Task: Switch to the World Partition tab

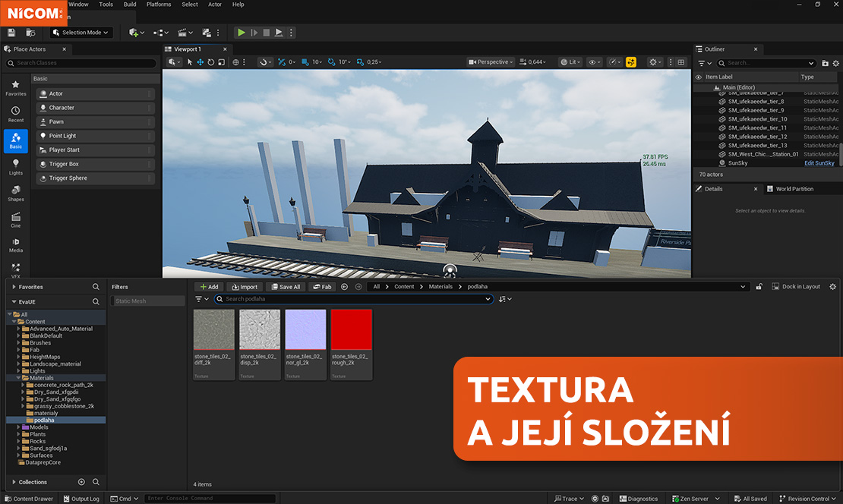Action: coord(794,189)
